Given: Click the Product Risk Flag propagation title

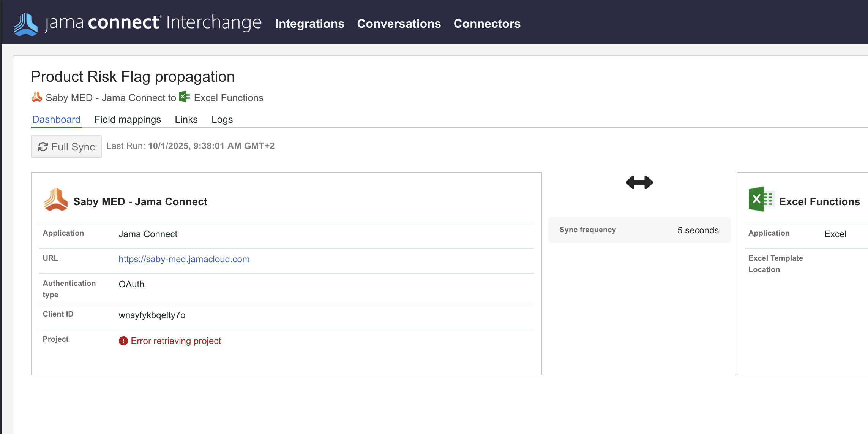Looking at the screenshot, I should click(x=133, y=76).
